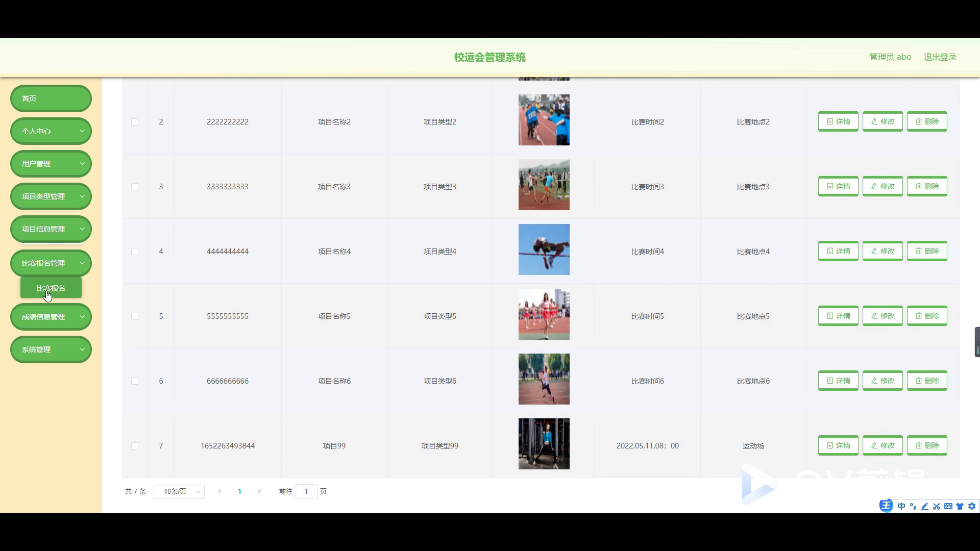Open 详情 of row 4 项目名称4

tap(838, 251)
